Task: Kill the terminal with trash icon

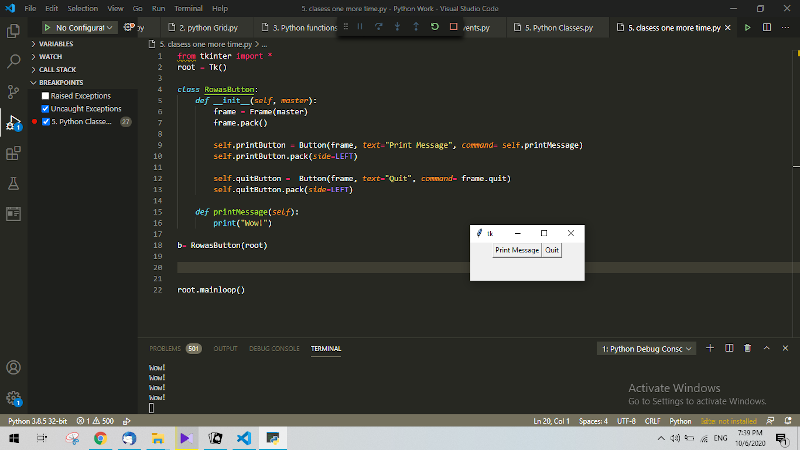Action: click(x=747, y=348)
